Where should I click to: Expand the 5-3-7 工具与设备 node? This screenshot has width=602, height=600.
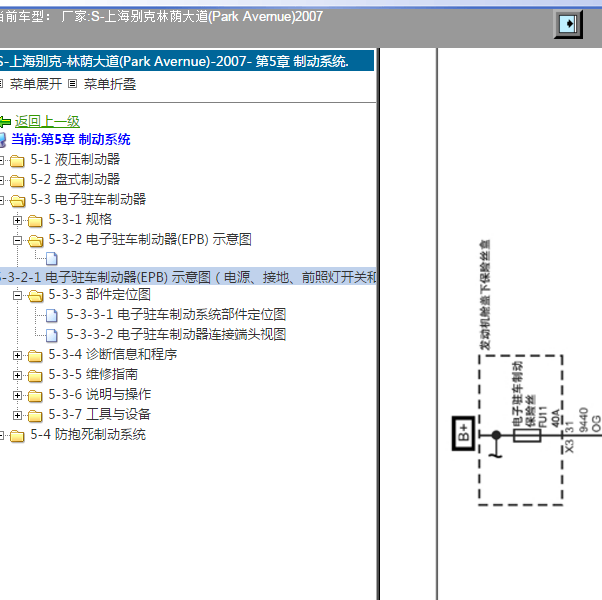(x=17, y=415)
